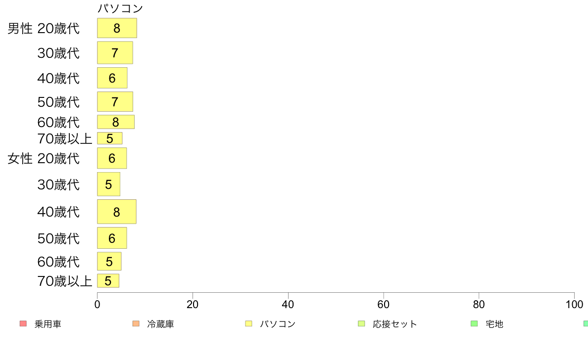588x364 pixels.
Task: Select the 男性 70歳以上 bar
Action: [x=109, y=138]
